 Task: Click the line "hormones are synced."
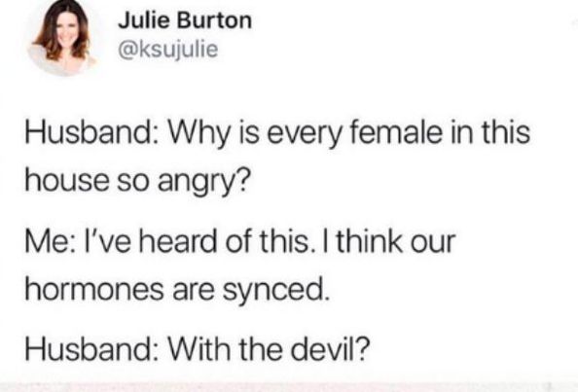coord(176,290)
